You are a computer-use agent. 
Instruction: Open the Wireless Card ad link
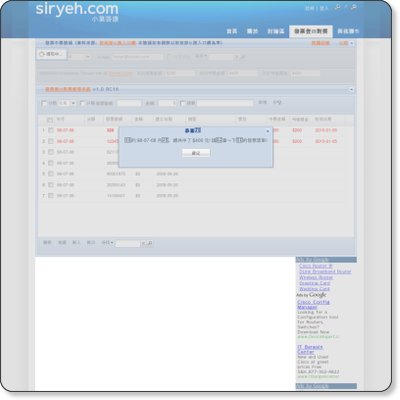(314, 289)
